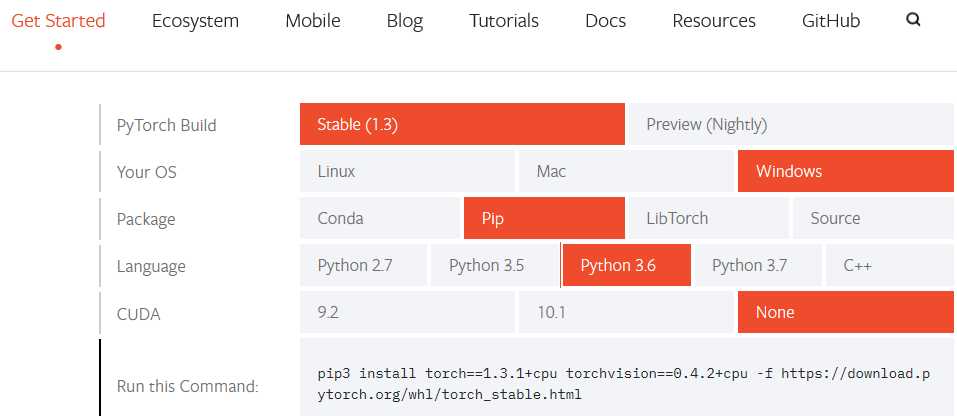Pick C++ as the language
957x416 pixels.
pyautogui.click(x=890, y=265)
